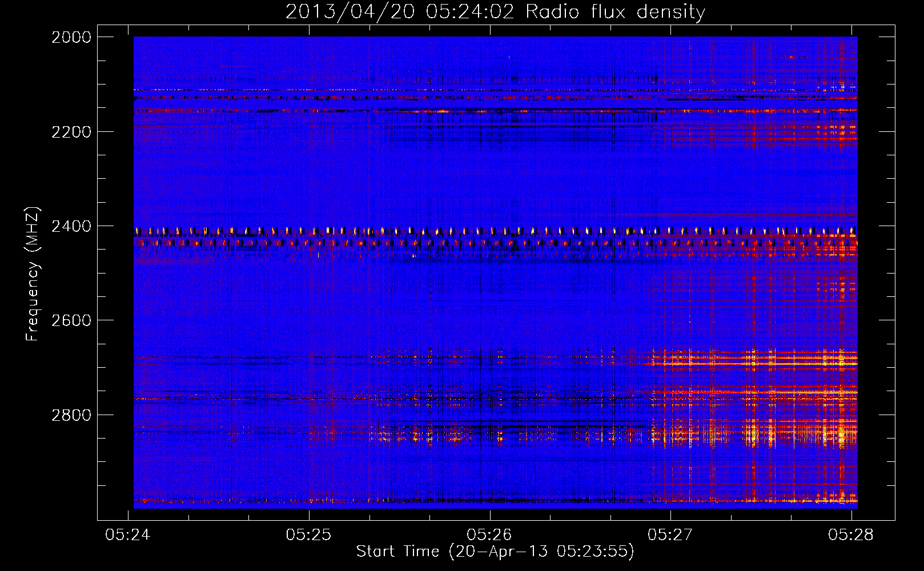This screenshot has height=571, width=924.
Task: Click the 2000 frequency tick label
Action: tap(71, 37)
